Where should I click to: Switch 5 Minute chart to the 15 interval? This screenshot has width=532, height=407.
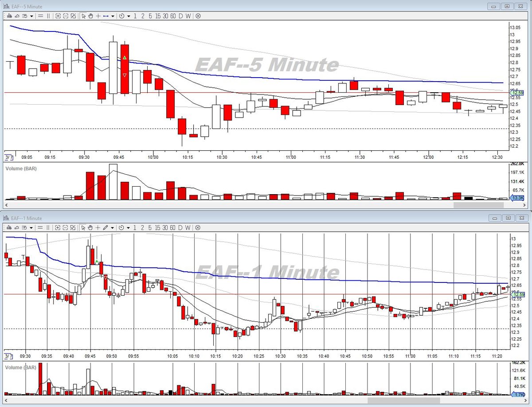[x=158, y=16]
